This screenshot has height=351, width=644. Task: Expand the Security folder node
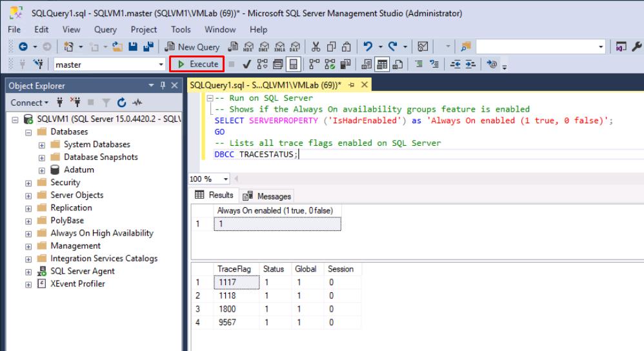(x=28, y=183)
